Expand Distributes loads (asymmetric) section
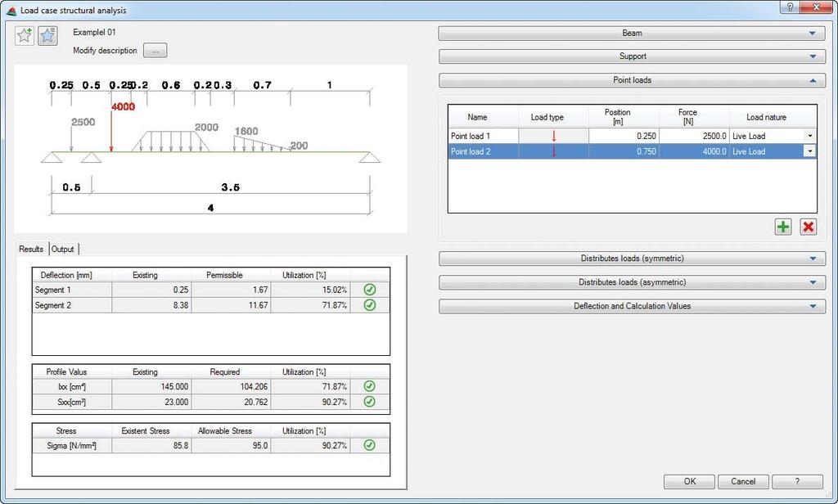Viewport: 838px width, 504px height. pos(632,282)
